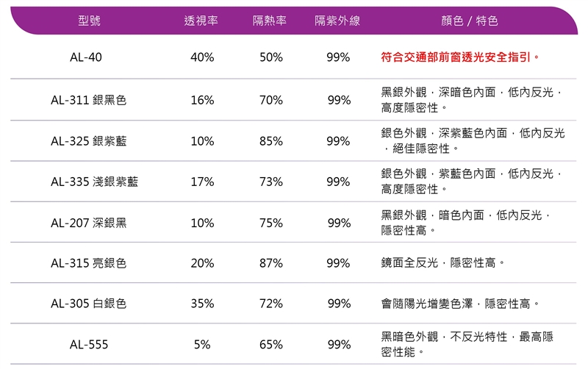Click the AL-315 亮銀色 model cell
This screenshot has width=588, height=369.
[88, 263]
